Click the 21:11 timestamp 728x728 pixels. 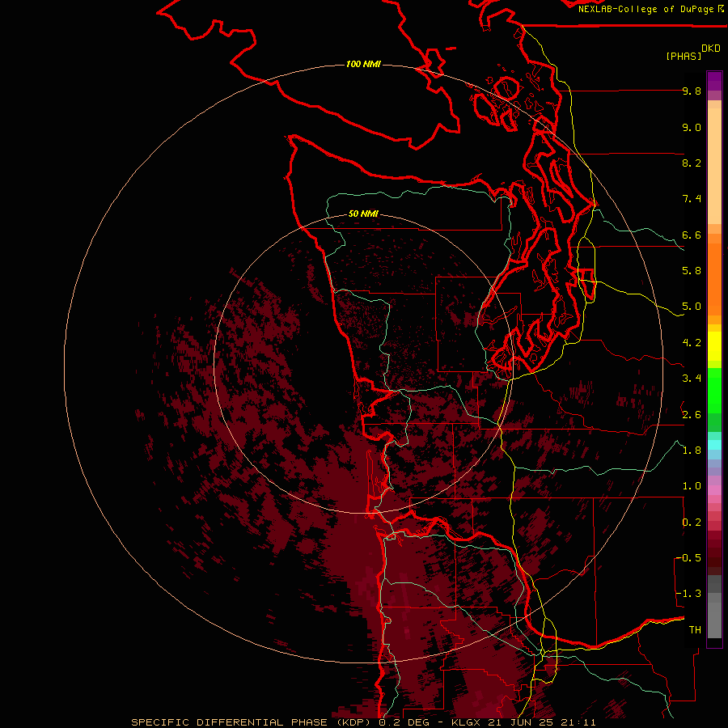(578, 722)
